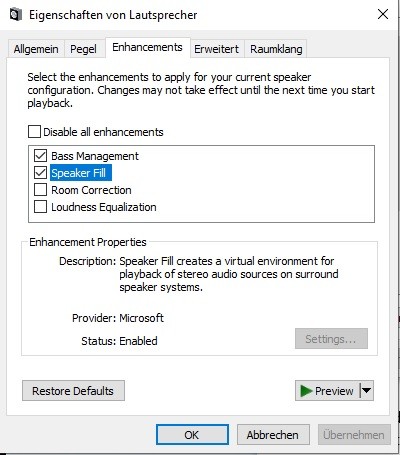Image resolution: width=400 pixels, height=455 pixels.
Task: Select the Enhancements tab
Action: [147, 47]
